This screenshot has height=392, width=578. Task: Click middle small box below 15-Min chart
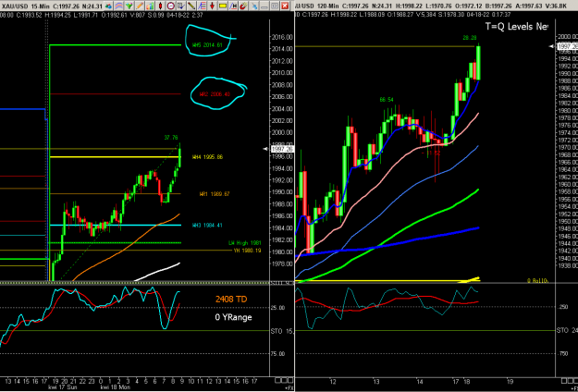pos(284,380)
